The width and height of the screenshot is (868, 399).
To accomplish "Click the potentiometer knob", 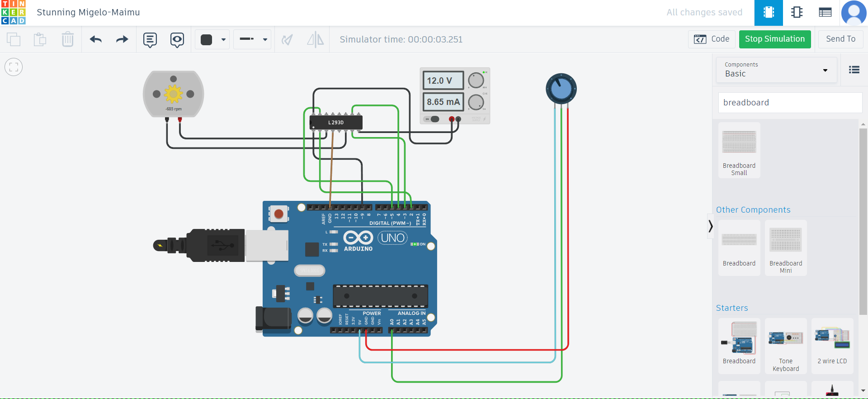I will click(x=561, y=89).
